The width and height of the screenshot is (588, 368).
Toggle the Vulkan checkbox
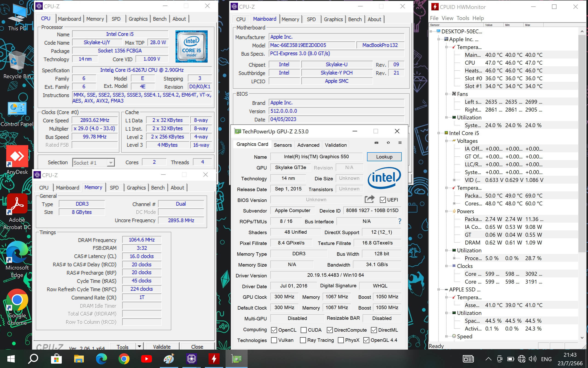coord(274,340)
